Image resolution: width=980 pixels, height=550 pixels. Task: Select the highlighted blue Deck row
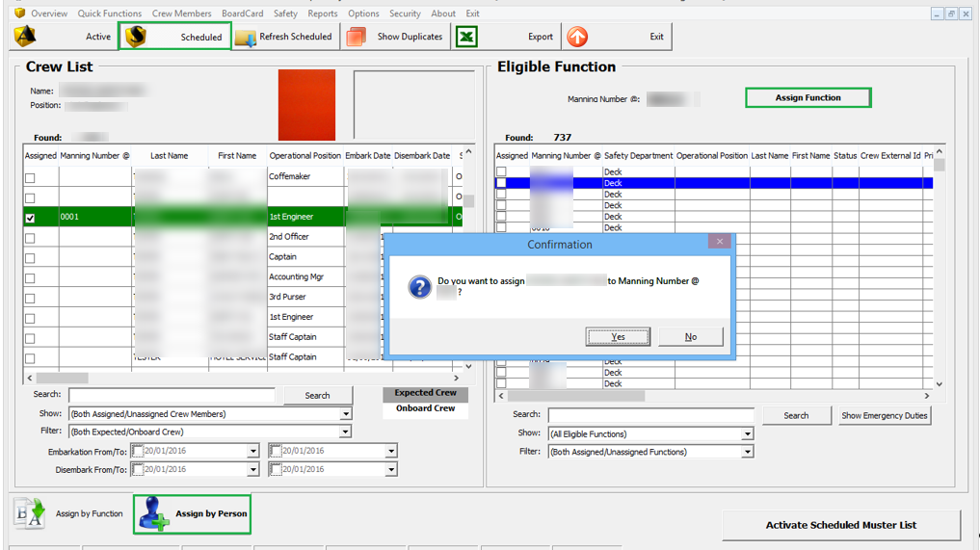(x=714, y=183)
